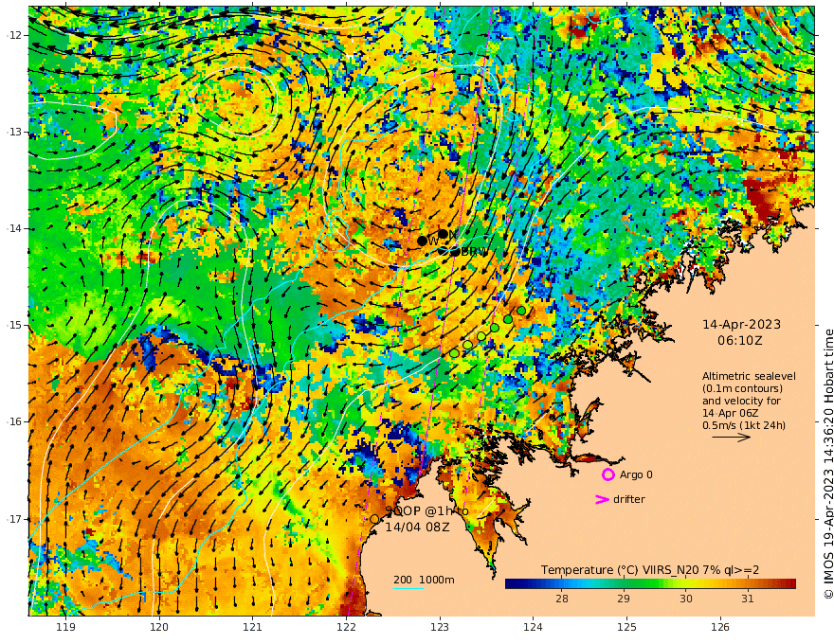Click the orange SOOP circle marker near the coast
Image resolution: width=834 pixels, height=644 pixels.
pos(374,519)
